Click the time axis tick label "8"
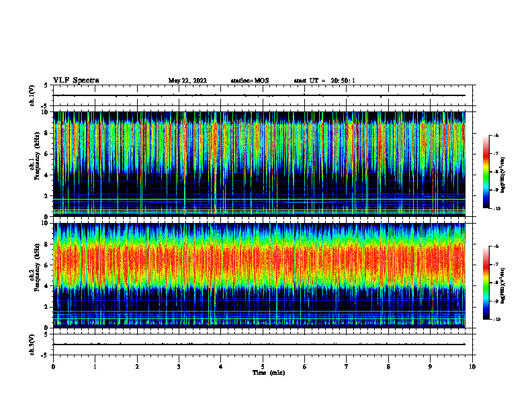The width and height of the screenshot is (532, 411). [x=388, y=367]
